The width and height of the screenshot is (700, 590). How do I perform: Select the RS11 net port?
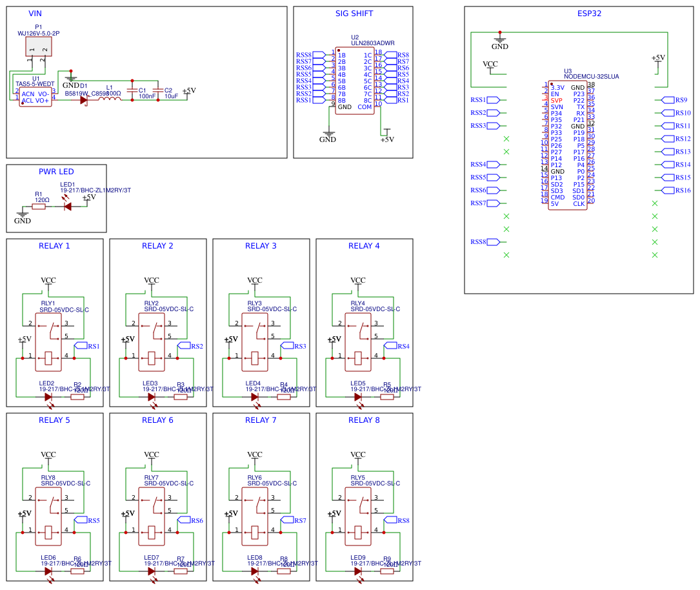(675, 126)
